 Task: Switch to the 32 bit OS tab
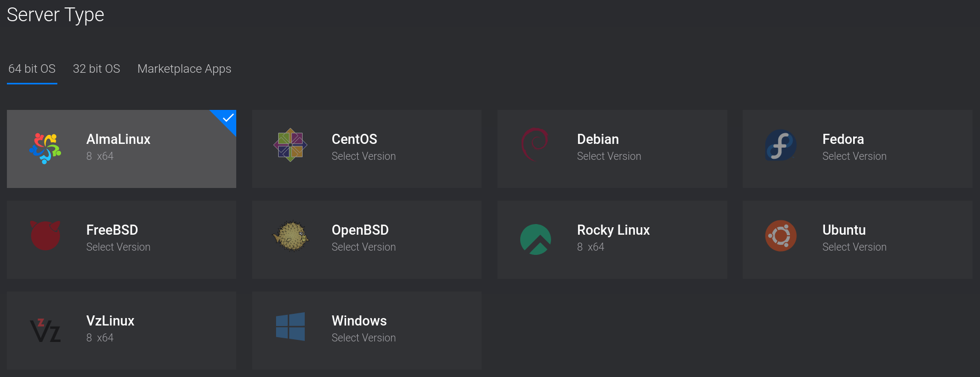point(97,69)
